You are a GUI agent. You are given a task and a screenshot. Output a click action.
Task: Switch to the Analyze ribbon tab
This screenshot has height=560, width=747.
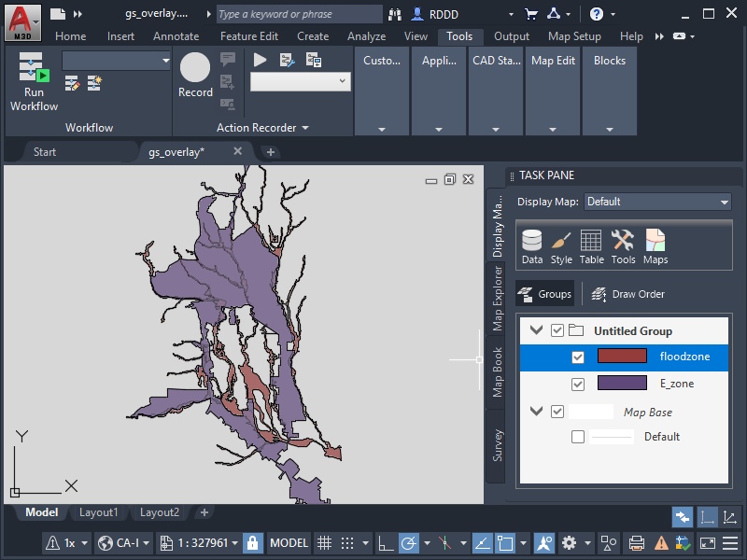[366, 36]
